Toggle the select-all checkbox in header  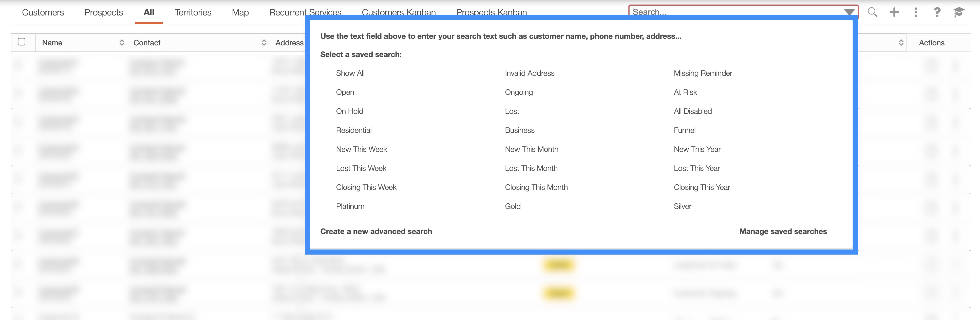point(22,42)
